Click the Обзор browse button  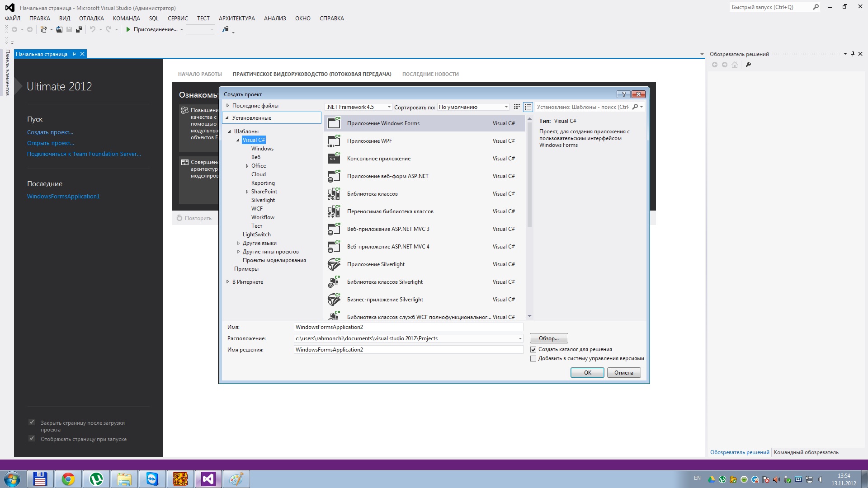click(548, 338)
